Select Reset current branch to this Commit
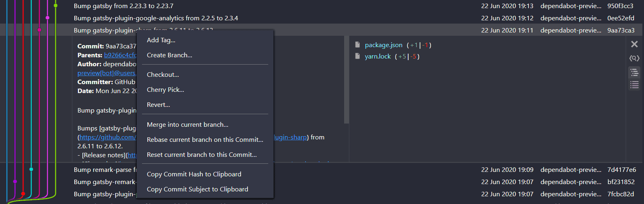The height and width of the screenshot is (204, 644). click(x=202, y=155)
